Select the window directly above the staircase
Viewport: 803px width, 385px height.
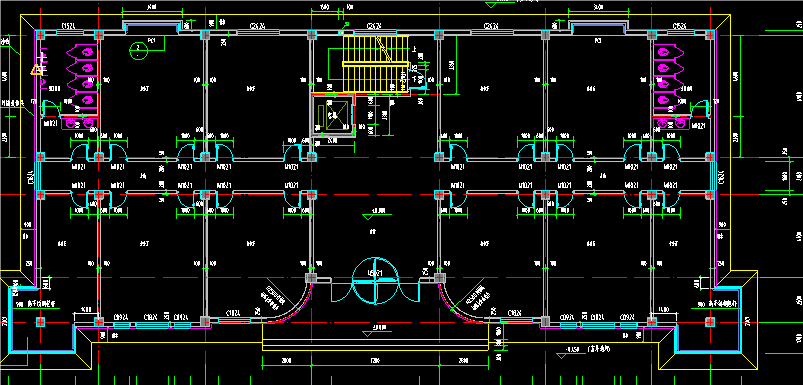pos(375,33)
